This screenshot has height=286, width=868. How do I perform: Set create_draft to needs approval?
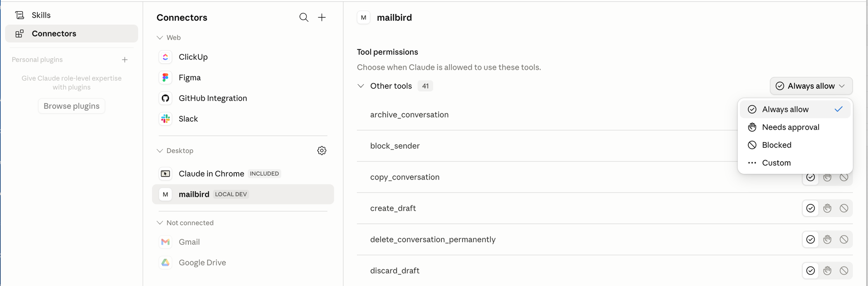(827, 209)
